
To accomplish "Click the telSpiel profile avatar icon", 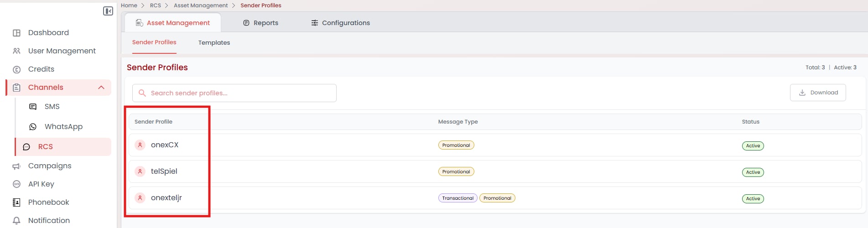I will (x=140, y=171).
